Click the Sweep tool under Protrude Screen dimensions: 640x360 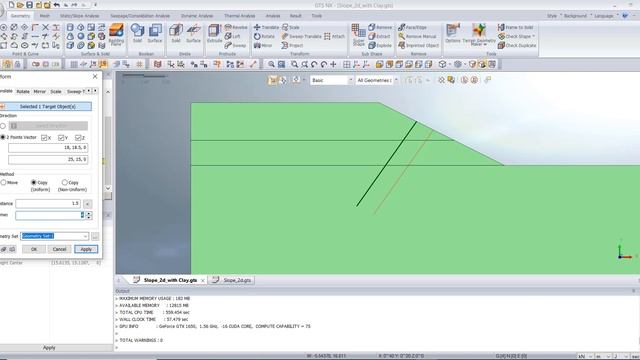coord(235,45)
